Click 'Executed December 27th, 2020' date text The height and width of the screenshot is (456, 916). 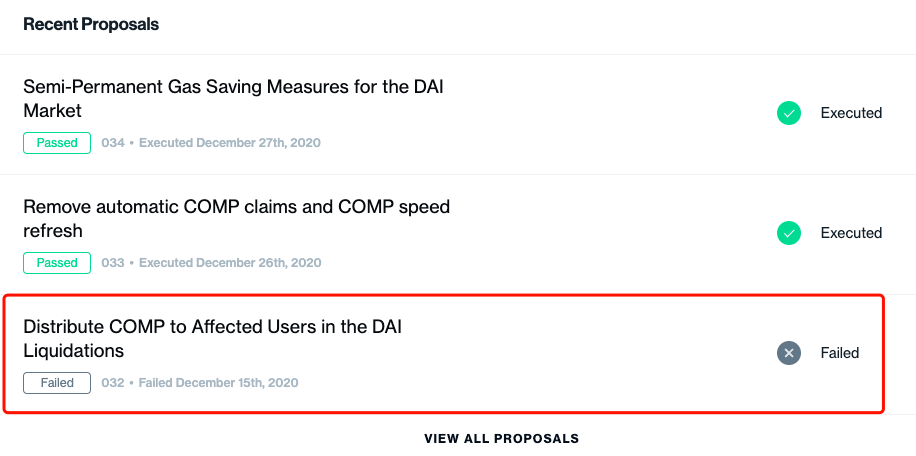[x=230, y=142]
